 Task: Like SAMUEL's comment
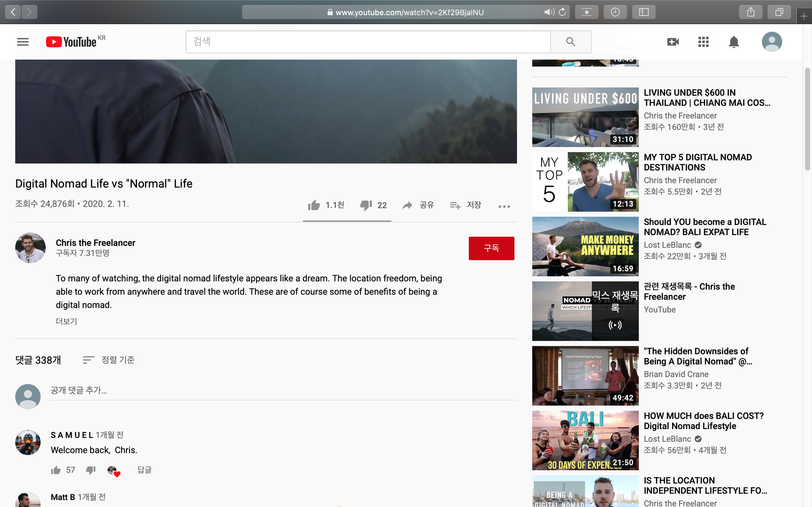pos(56,470)
